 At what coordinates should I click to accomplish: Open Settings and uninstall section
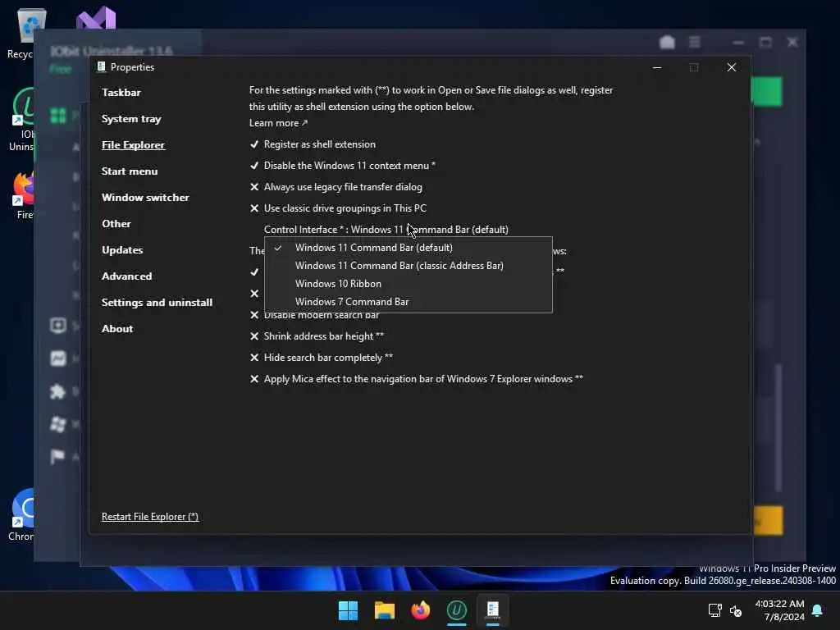coord(157,302)
